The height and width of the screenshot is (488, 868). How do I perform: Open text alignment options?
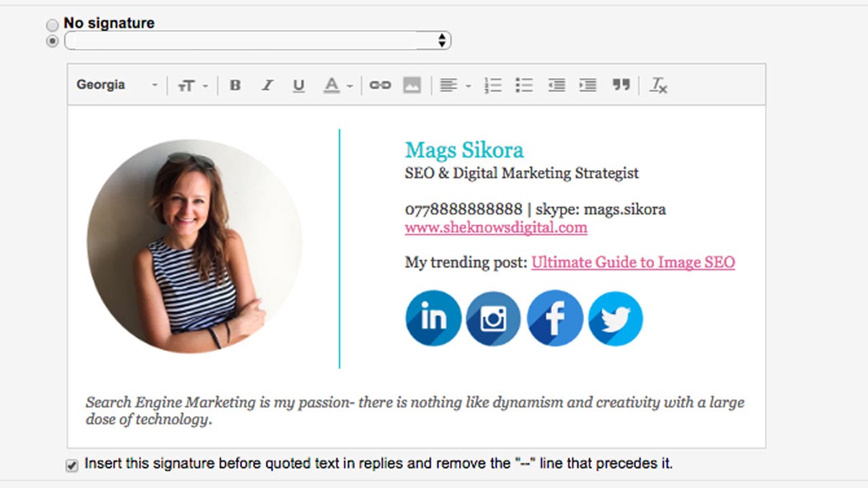[448, 85]
